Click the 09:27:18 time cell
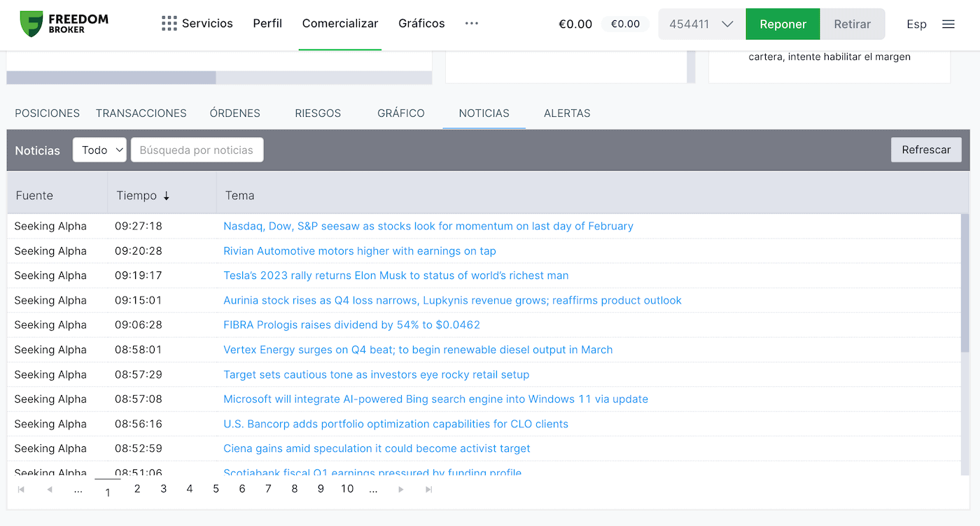 pyautogui.click(x=139, y=226)
